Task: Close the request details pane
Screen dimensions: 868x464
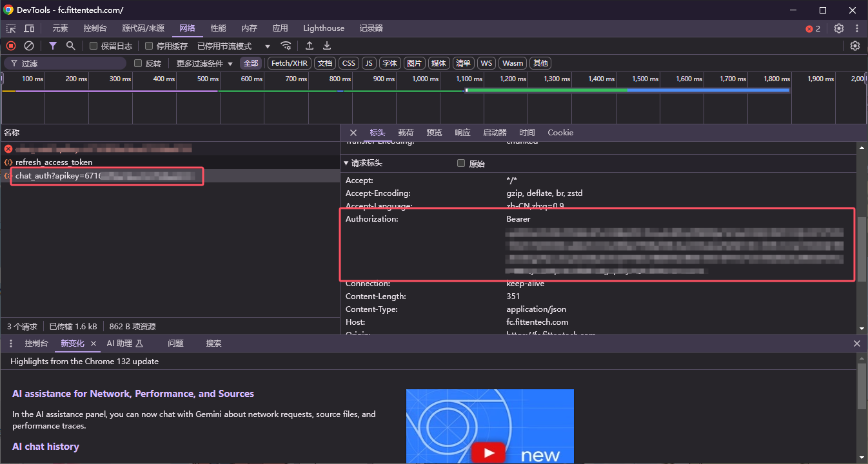Action: (x=353, y=133)
